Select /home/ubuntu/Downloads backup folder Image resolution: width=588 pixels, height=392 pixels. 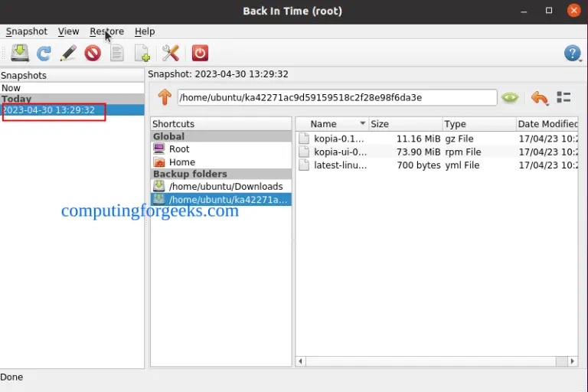[220, 187]
